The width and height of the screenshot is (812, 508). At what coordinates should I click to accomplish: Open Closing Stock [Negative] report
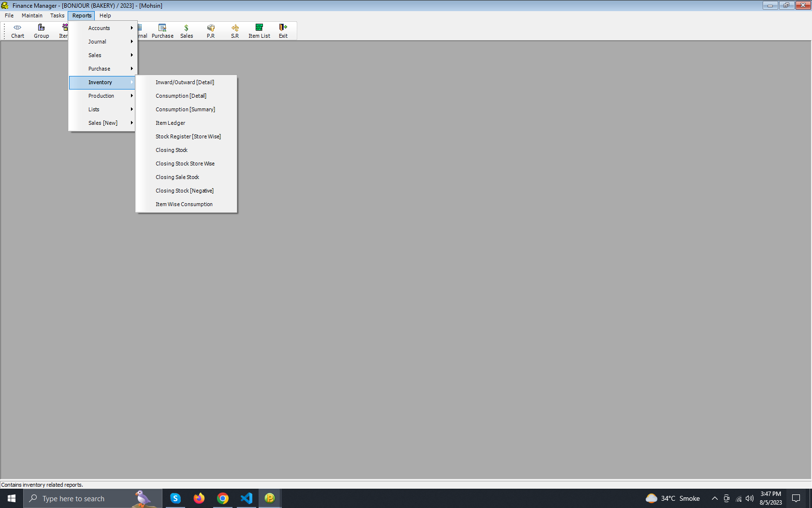tap(185, 191)
